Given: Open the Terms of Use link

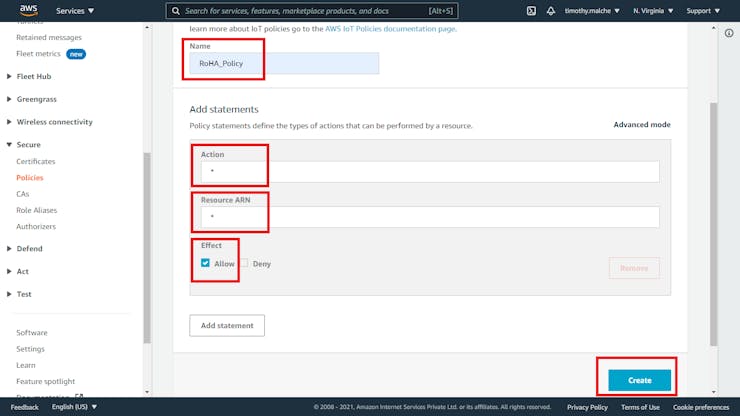Looking at the screenshot, I should click(x=640, y=407).
